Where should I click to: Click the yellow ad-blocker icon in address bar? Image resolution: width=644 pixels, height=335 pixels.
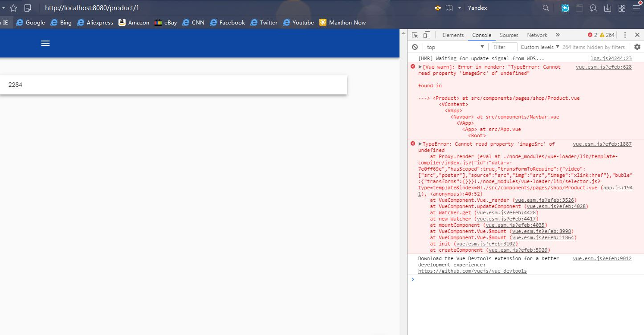coord(438,8)
